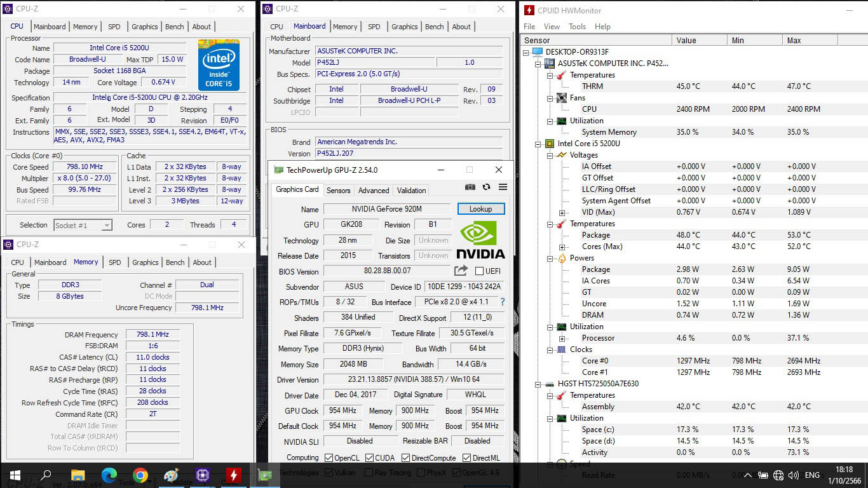Open Google Chrome from the taskbar
The width and height of the screenshot is (868, 488).
point(140,475)
